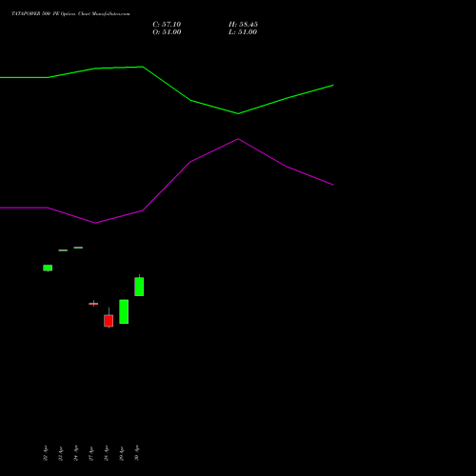This screenshot has width=476, height=476.
Task: Click the open value O: 51.00
Action: click(x=167, y=32)
